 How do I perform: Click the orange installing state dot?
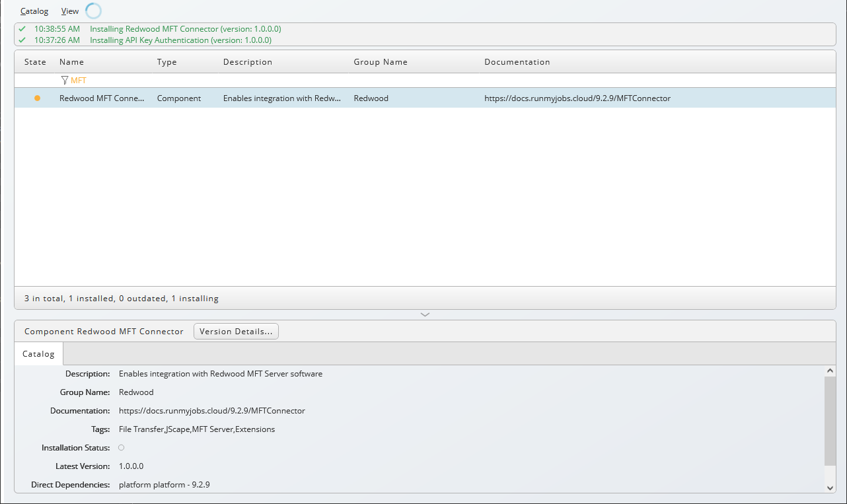tap(37, 98)
